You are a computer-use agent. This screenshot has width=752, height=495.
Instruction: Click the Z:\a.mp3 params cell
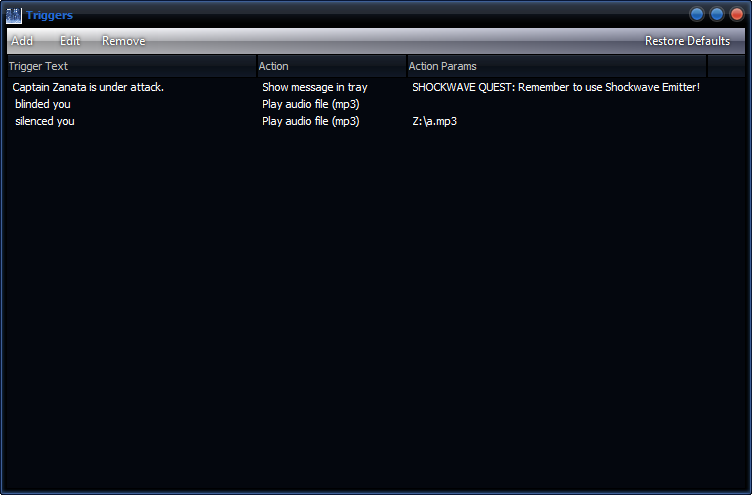tap(435, 121)
